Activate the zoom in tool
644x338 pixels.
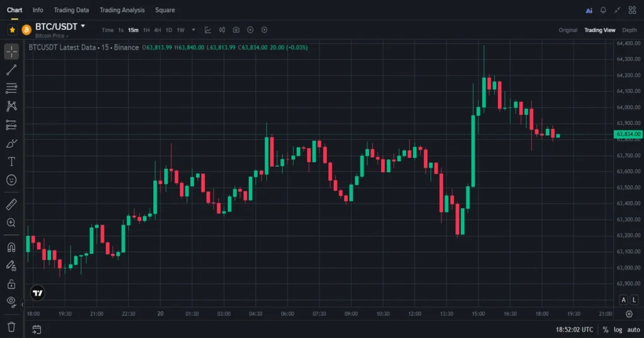(11, 223)
